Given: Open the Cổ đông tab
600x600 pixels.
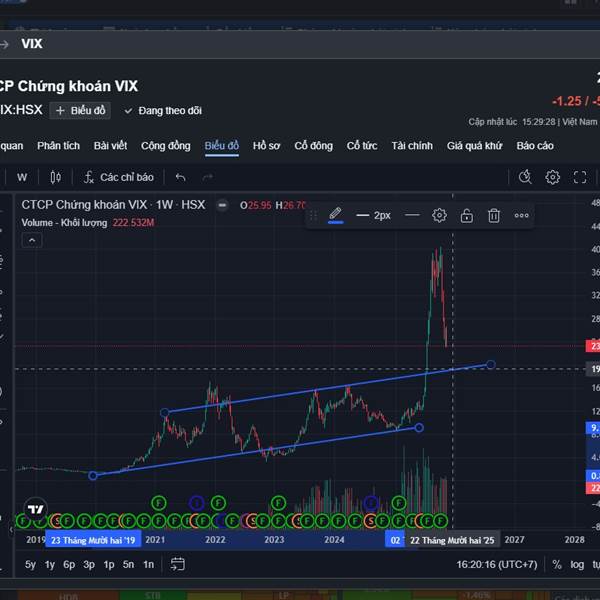Looking at the screenshot, I should [x=313, y=146].
